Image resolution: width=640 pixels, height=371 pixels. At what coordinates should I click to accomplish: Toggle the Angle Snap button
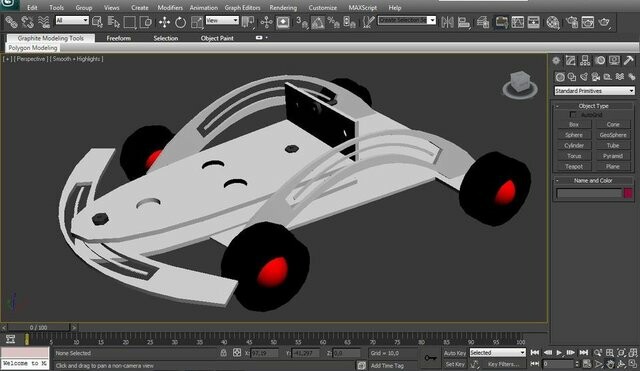(x=318, y=22)
